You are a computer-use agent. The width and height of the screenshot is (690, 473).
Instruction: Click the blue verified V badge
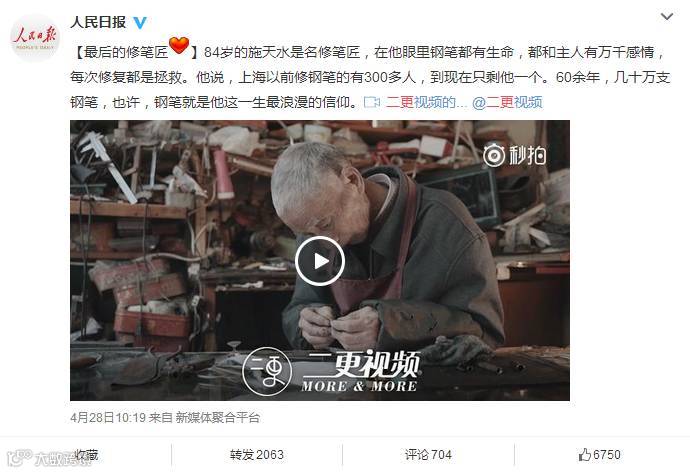pos(140,22)
